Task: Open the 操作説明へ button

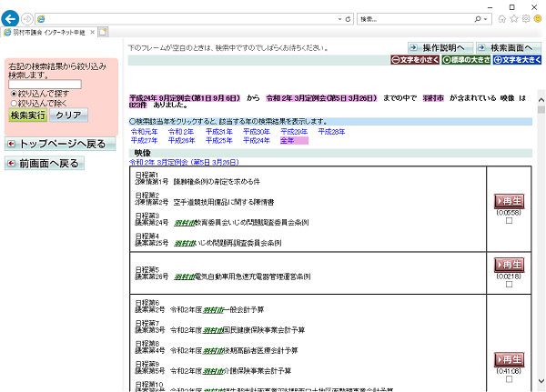Action: [x=440, y=47]
